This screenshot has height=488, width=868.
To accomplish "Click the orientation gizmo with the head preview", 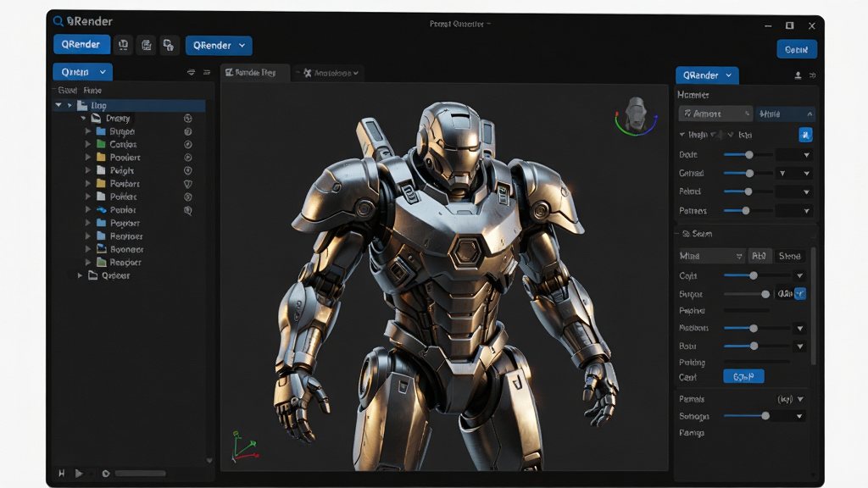I will point(636,116).
